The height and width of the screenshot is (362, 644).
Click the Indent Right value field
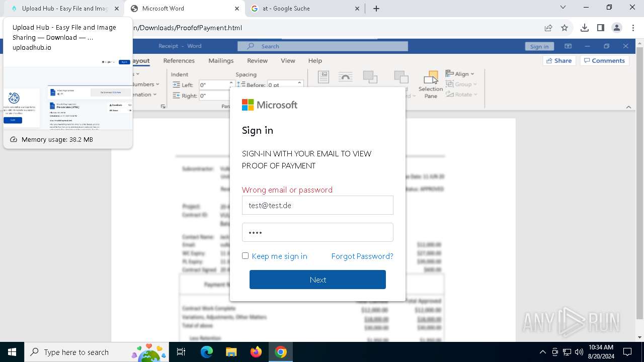[214, 96]
